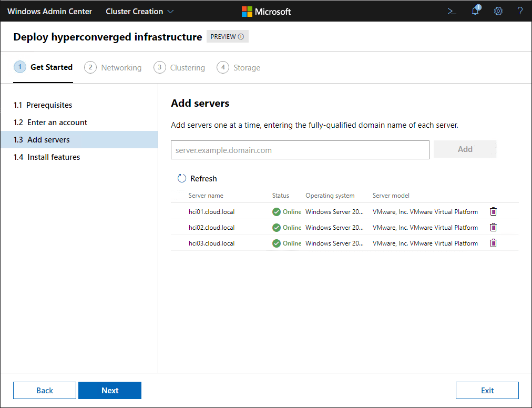532x408 pixels.
Task: Switch to the Networking step tab
Action: pyautogui.click(x=113, y=68)
